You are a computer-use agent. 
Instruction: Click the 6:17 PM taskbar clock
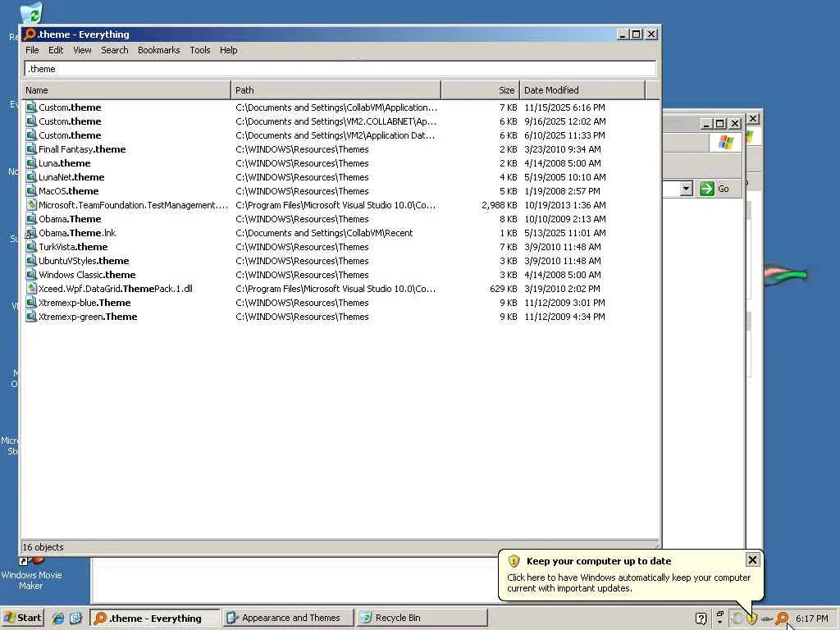(x=811, y=619)
